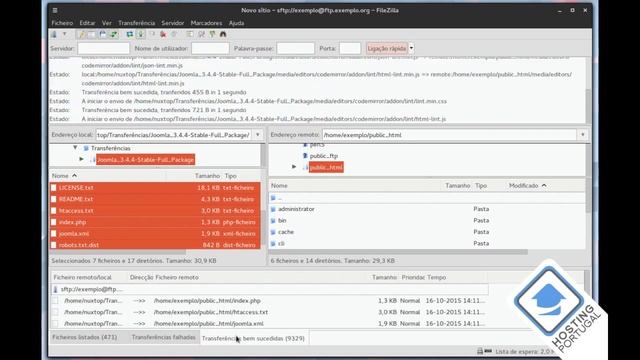The image size is (640, 360).
Task: Focus the Nome de utilizador field
Action: (x=210, y=49)
